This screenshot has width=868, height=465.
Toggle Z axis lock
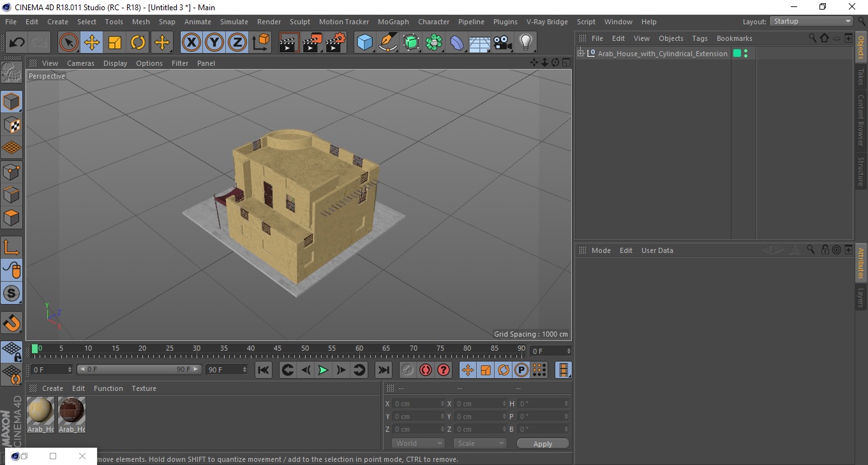[x=237, y=43]
